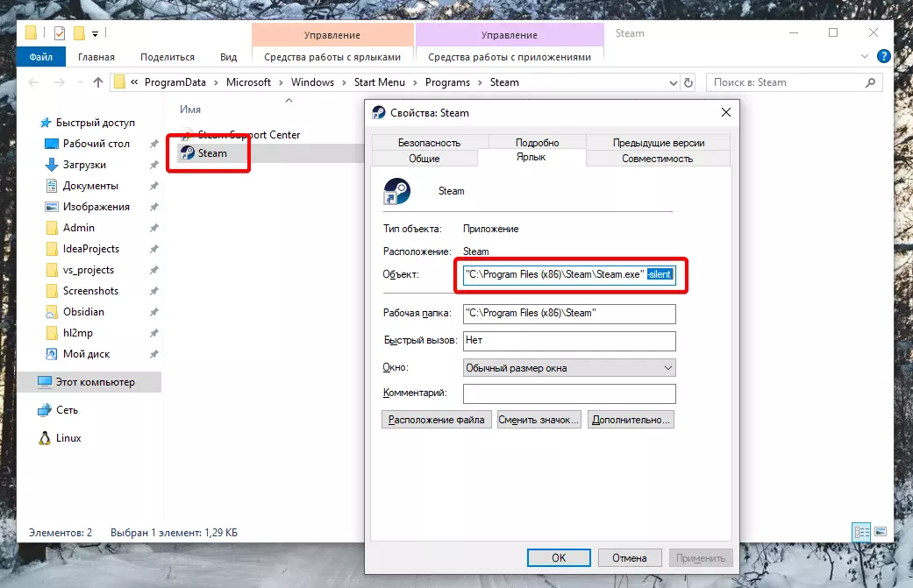Screen dimensions: 913x588
Task: Open the recent locations dropdown arrow
Action: 80,82
